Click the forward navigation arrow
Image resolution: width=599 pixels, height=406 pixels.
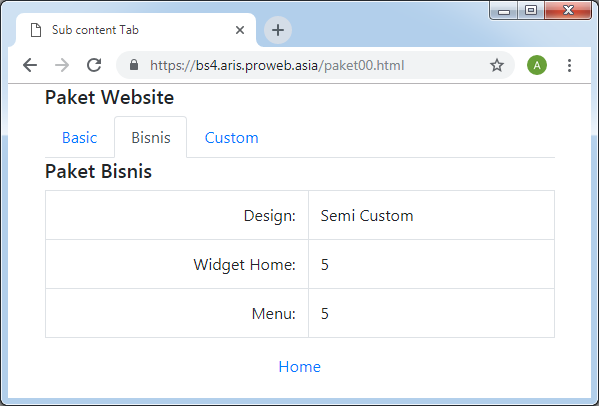[x=62, y=65]
